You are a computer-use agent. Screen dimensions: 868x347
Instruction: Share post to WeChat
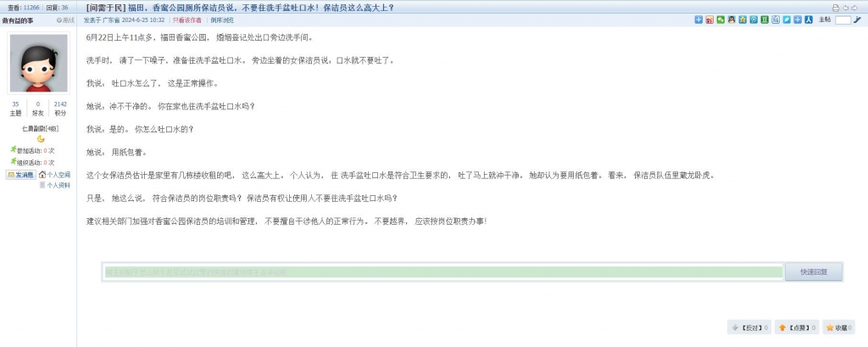pyautogui.click(x=721, y=20)
